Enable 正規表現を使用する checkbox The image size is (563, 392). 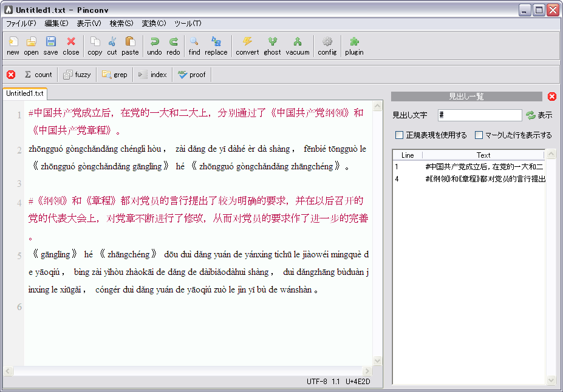pyautogui.click(x=399, y=135)
